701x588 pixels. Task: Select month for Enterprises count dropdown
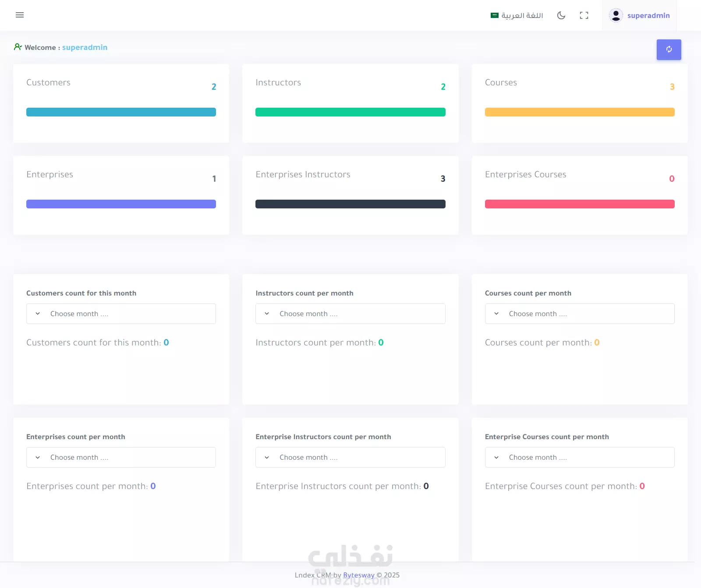121,458
